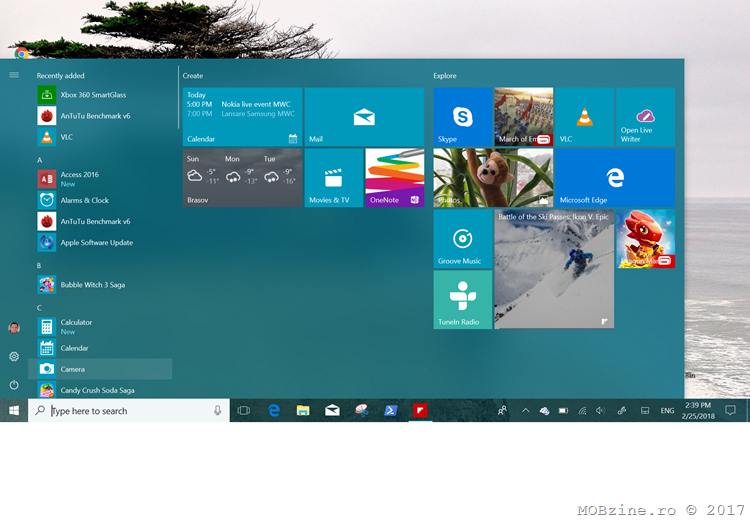Click the volume icon in system tray
The width and height of the screenshot is (750, 521).
point(600,411)
